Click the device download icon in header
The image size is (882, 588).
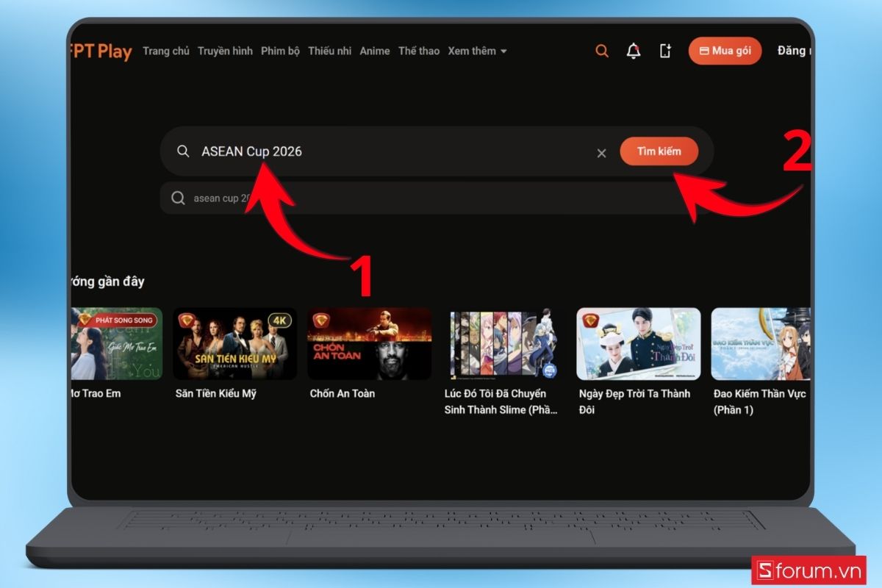coord(665,51)
